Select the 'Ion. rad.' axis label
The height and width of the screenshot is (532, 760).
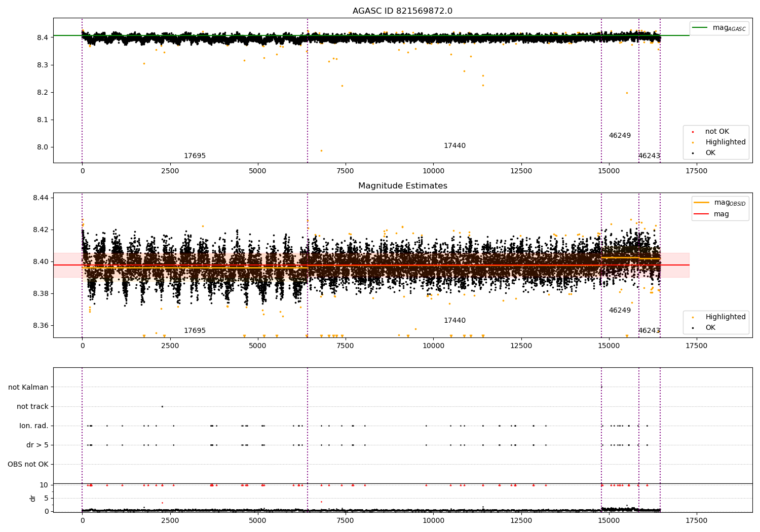point(34,426)
